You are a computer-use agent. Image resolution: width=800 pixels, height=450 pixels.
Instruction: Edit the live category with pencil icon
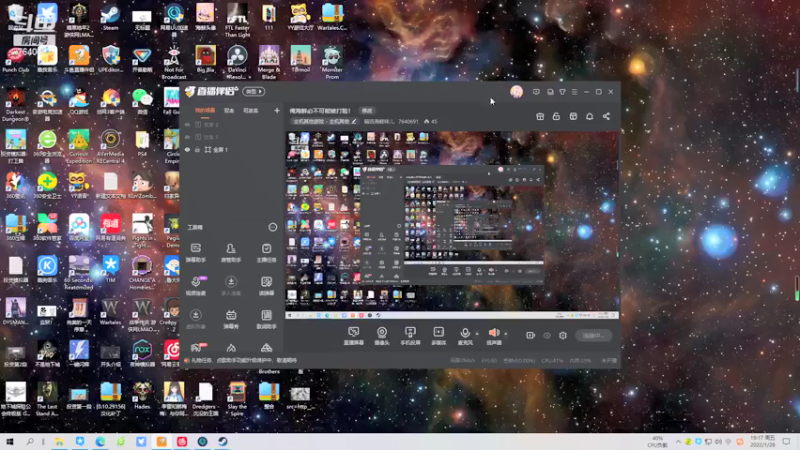pyautogui.click(x=354, y=121)
